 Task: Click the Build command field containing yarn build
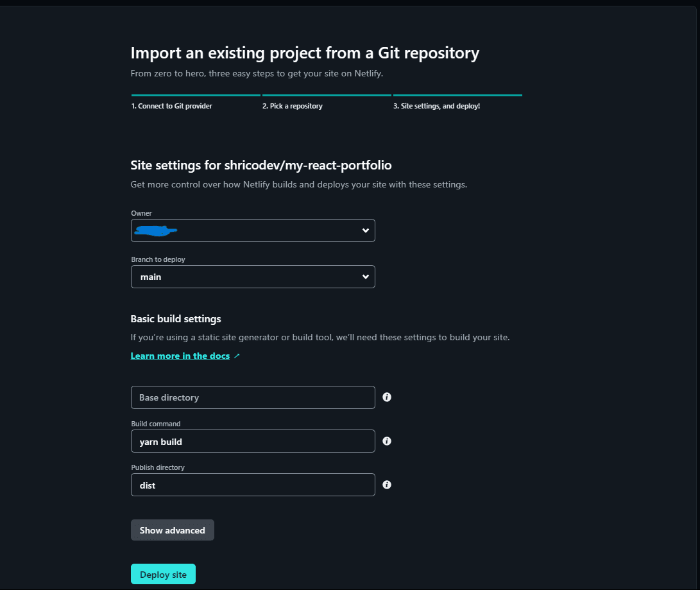pyautogui.click(x=253, y=441)
